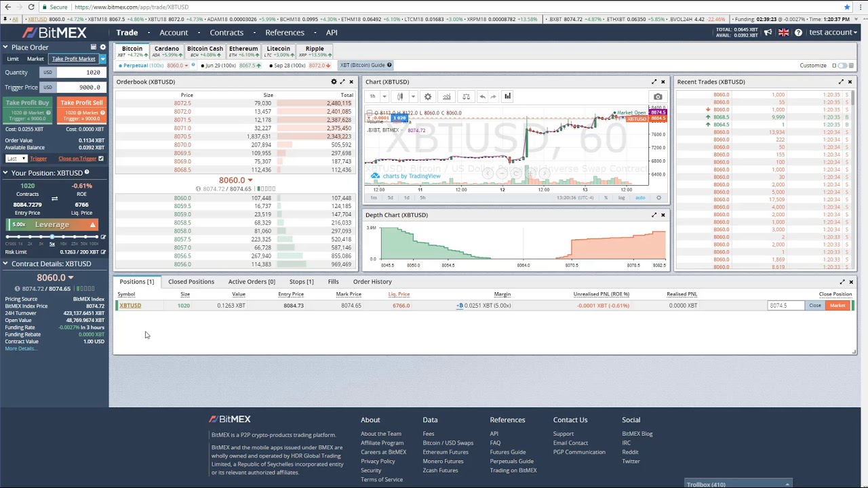This screenshot has width=868, height=488.
Task: Click the bar chart icon in chart toolbar
Action: [x=507, y=96]
